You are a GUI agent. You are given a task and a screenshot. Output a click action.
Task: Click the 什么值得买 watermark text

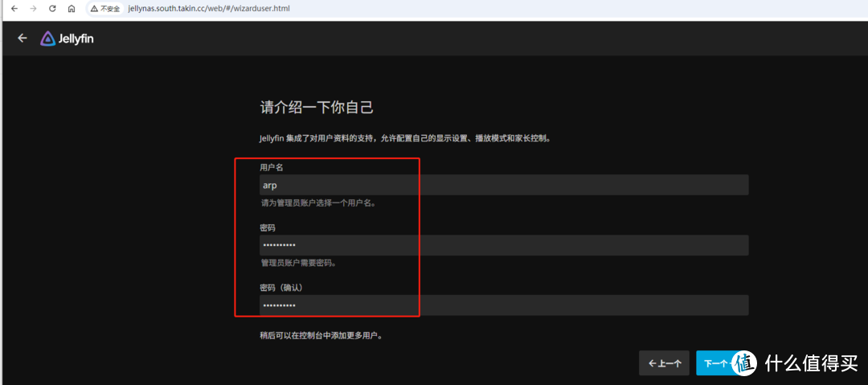point(810,363)
